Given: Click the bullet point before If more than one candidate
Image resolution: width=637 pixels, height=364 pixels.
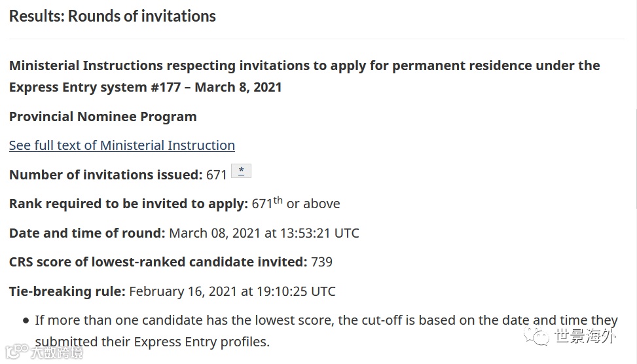Looking at the screenshot, I should click(x=26, y=321).
